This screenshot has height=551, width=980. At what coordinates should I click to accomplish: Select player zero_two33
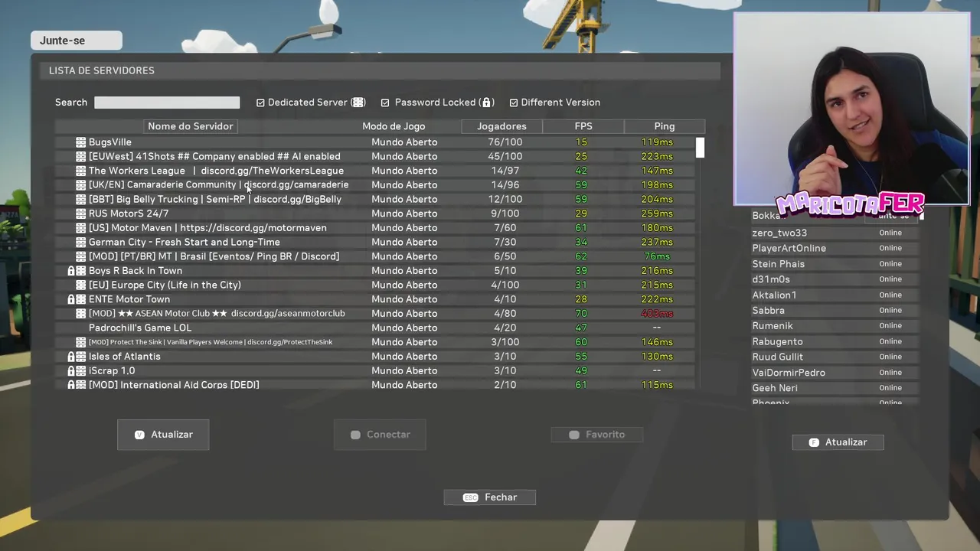(779, 233)
